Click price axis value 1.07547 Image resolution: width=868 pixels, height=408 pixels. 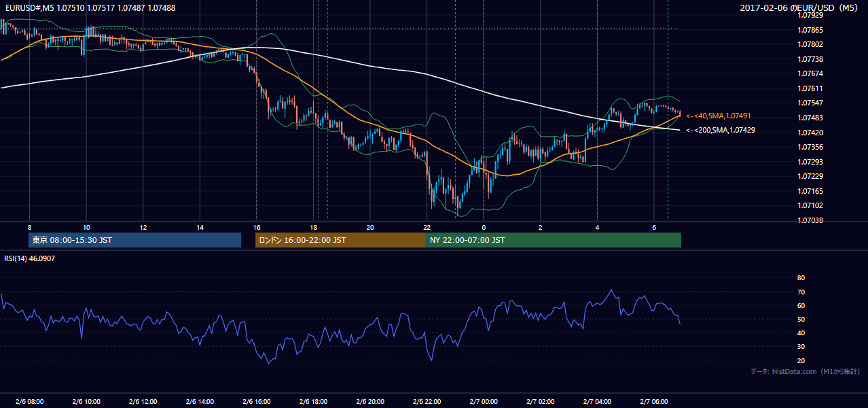[x=812, y=103]
